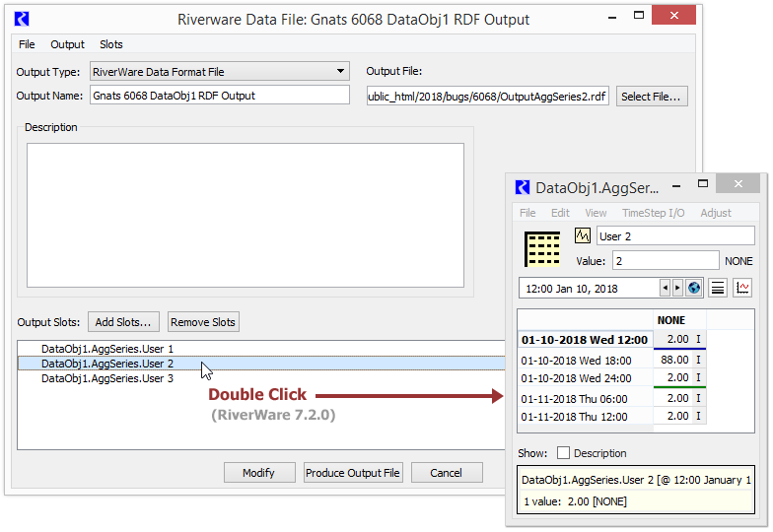
Task: Open the View menu in slot window
Action: 596,213
